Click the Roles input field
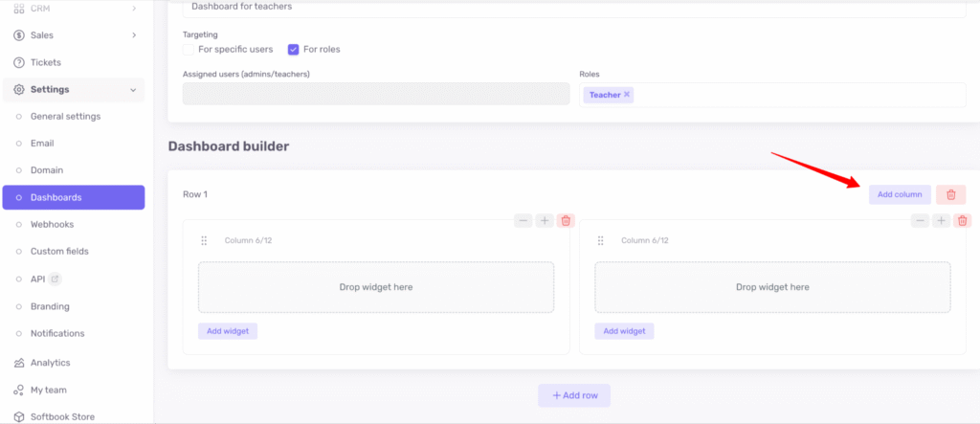 (x=794, y=95)
